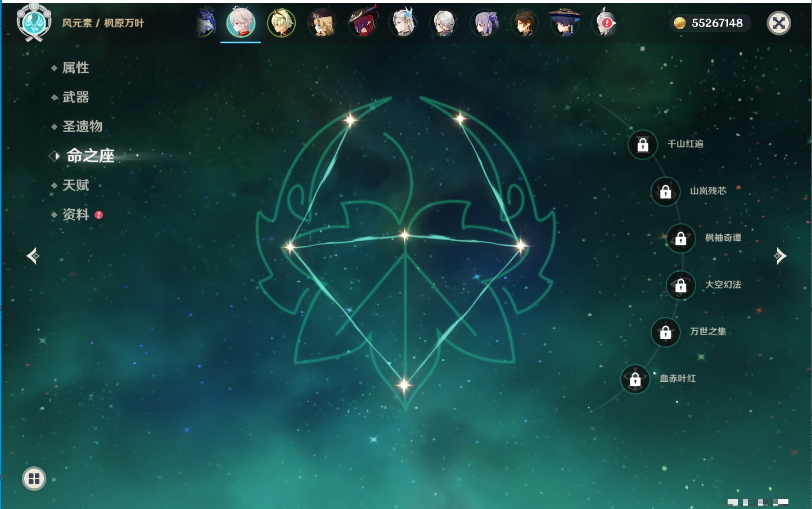Screen dimensions: 812x509
Task: Select the 命之座 constellation tab
Action: click(90, 156)
